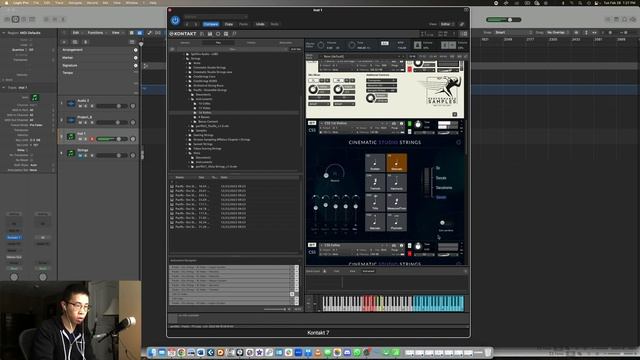Open CSS settings gear beside title

coord(458,142)
